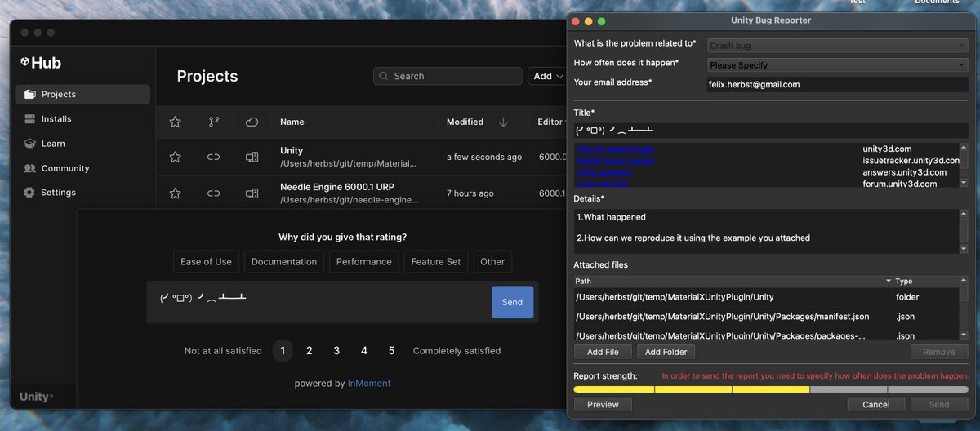This screenshot has height=431, width=980.
Task: Sort projects by Modified column
Action: pyautogui.click(x=465, y=122)
